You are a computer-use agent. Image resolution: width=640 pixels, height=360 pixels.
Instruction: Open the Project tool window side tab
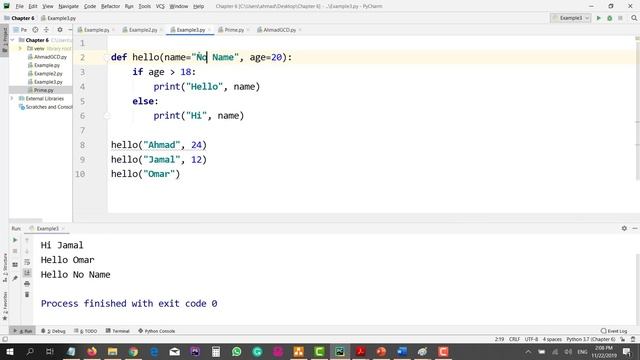(x=4, y=40)
